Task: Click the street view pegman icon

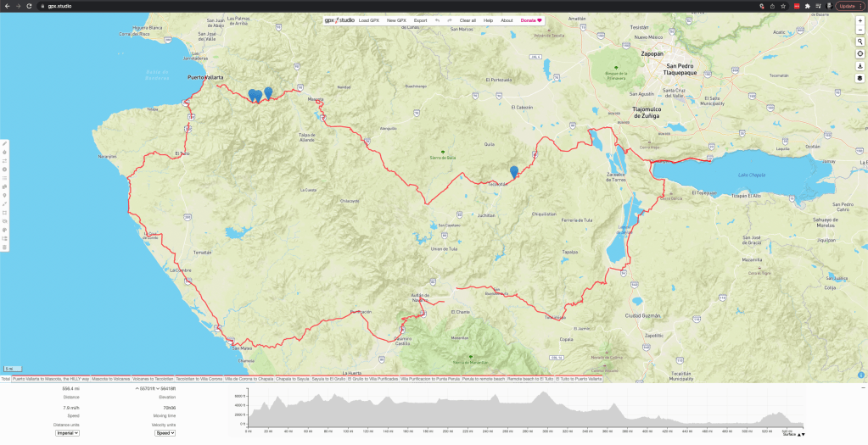Action: (x=860, y=65)
